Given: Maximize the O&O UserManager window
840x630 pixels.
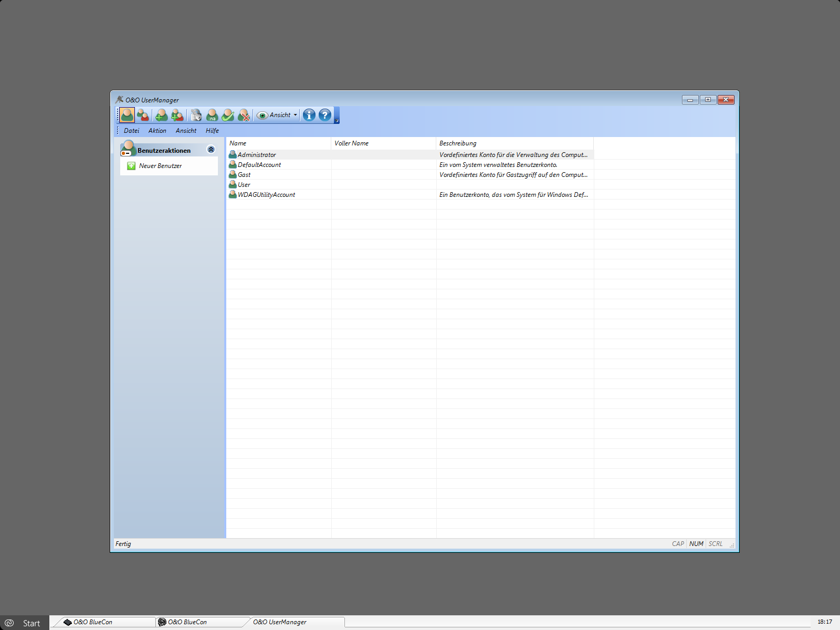Looking at the screenshot, I should coord(708,100).
